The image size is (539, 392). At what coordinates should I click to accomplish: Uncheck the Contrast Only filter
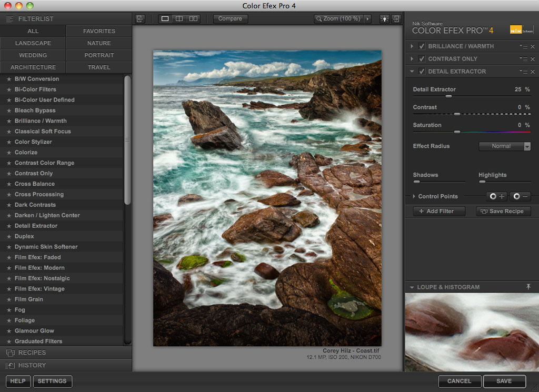[422, 59]
